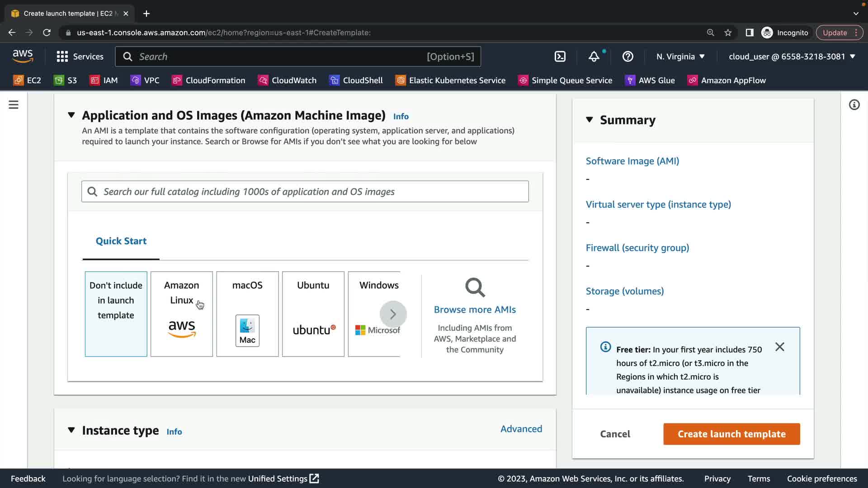
Task: Open the side navigation hamburger menu
Action: tap(14, 105)
